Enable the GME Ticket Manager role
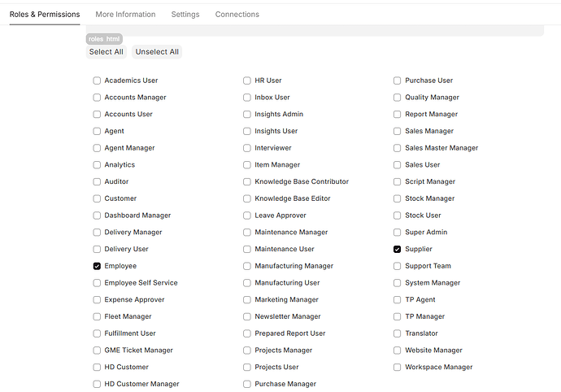The height and width of the screenshot is (392, 561). point(97,350)
